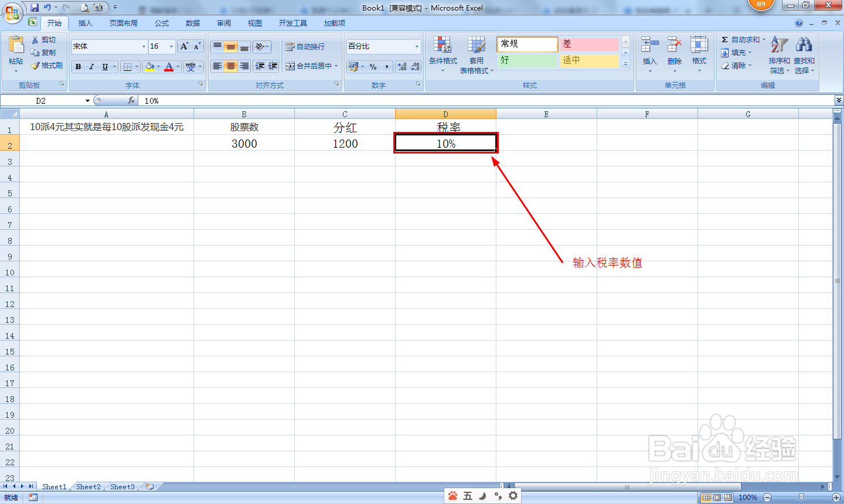The height and width of the screenshot is (504, 844).
Task: Apply the 差 cell style
Action: pos(589,44)
